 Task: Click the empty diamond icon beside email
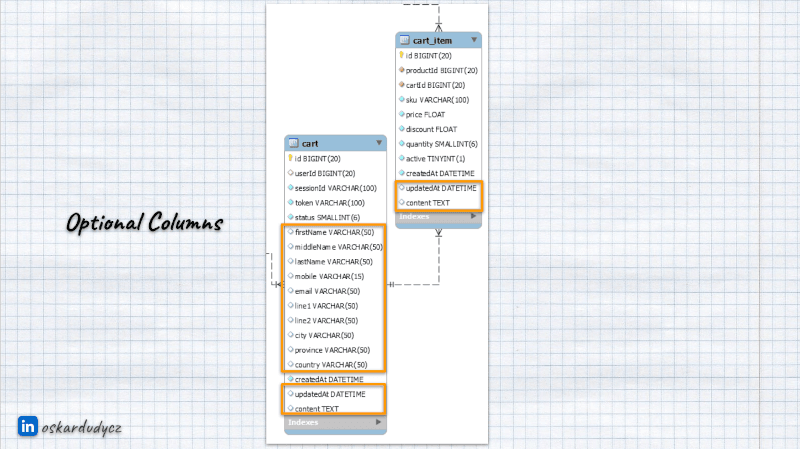pos(291,291)
